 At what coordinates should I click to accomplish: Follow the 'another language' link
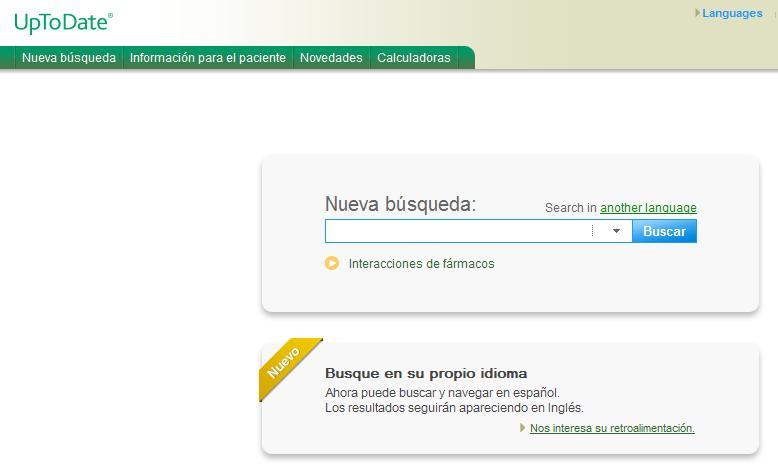point(648,208)
